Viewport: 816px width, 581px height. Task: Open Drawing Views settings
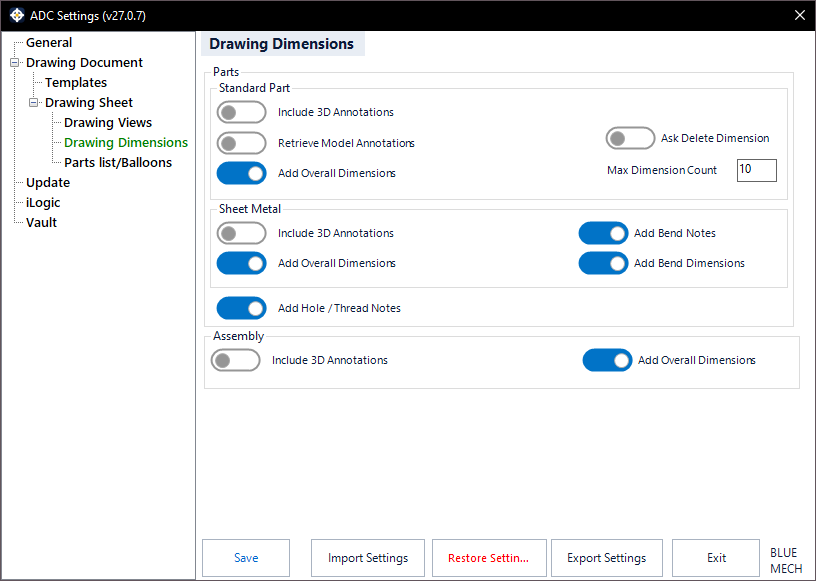click(x=108, y=123)
